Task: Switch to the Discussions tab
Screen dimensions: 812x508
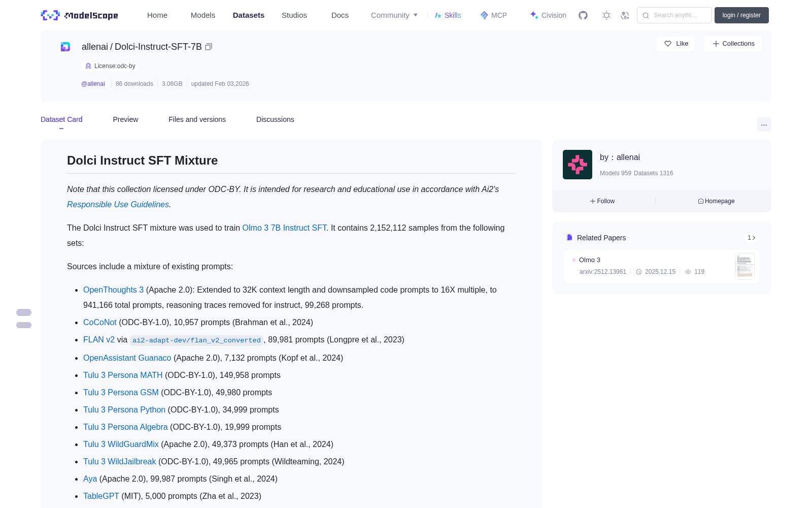Action: pos(275,119)
